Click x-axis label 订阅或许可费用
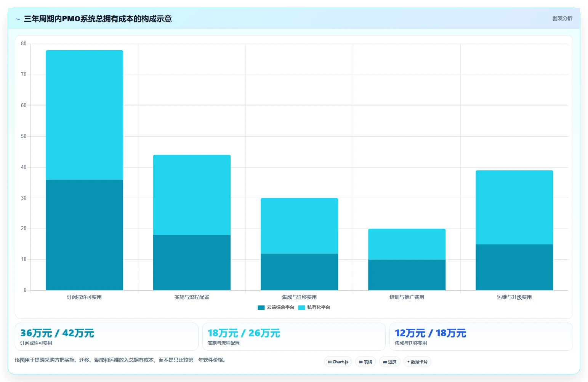This screenshot has width=588, height=382. tap(84, 297)
